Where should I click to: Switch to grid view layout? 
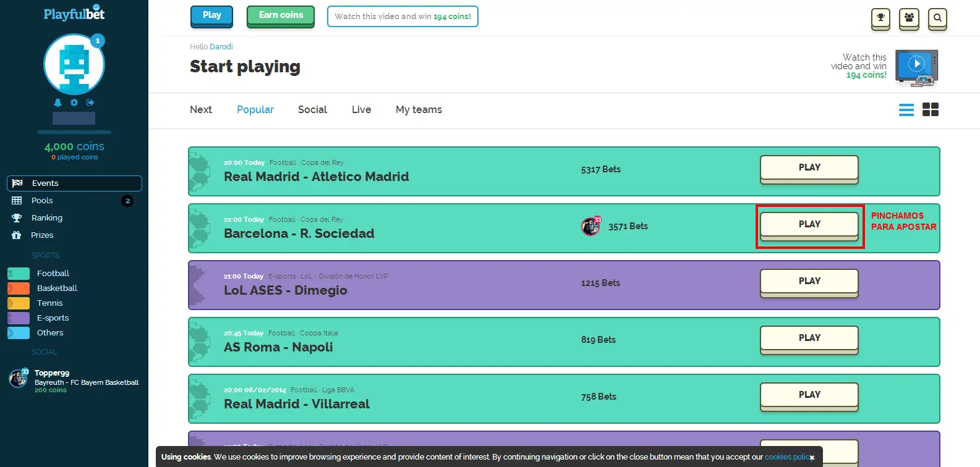click(931, 110)
